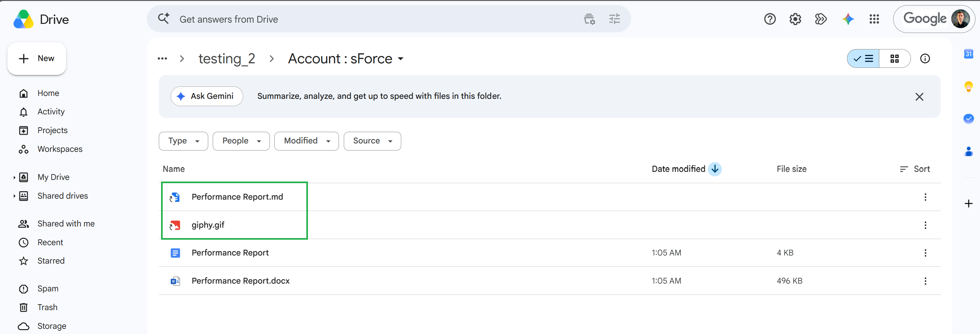Launch the Gemini colorful star icon
The width and height of the screenshot is (980, 334).
click(x=848, y=19)
